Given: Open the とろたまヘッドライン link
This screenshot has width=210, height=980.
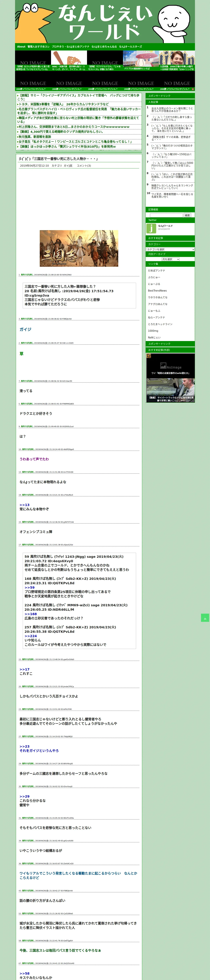Looking at the screenshot, I should coord(160,324).
